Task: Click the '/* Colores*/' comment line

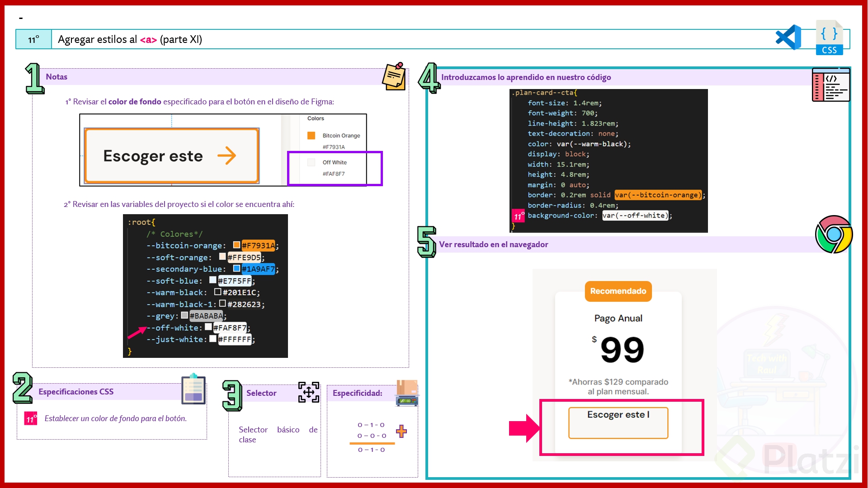Action: click(x=175, y=234)
